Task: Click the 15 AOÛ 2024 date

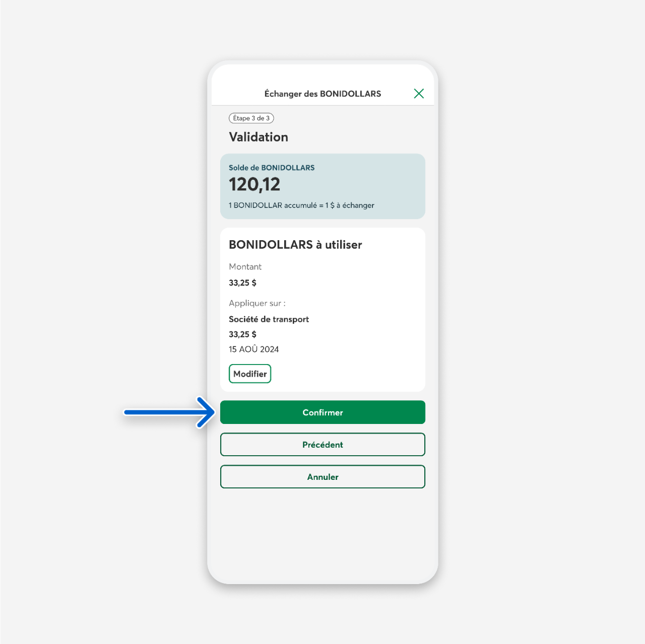Action: (253, 349)
